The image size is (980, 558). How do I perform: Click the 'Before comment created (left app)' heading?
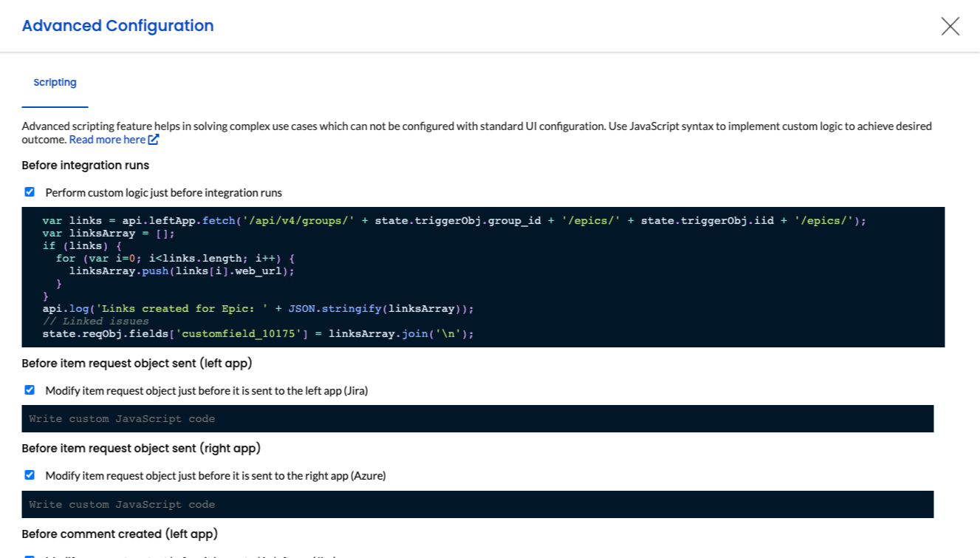[x=120, y=534]
